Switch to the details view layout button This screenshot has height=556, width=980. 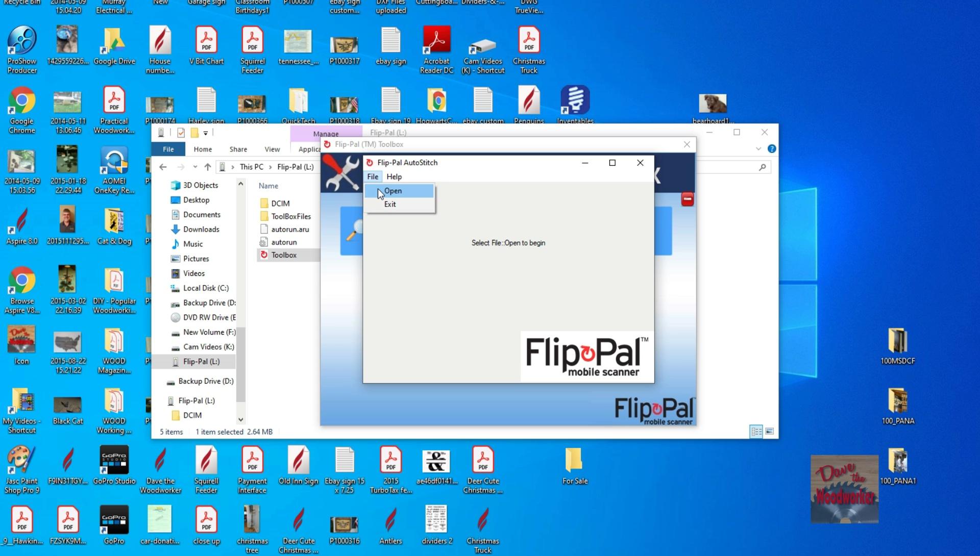[x=756, y=432]
